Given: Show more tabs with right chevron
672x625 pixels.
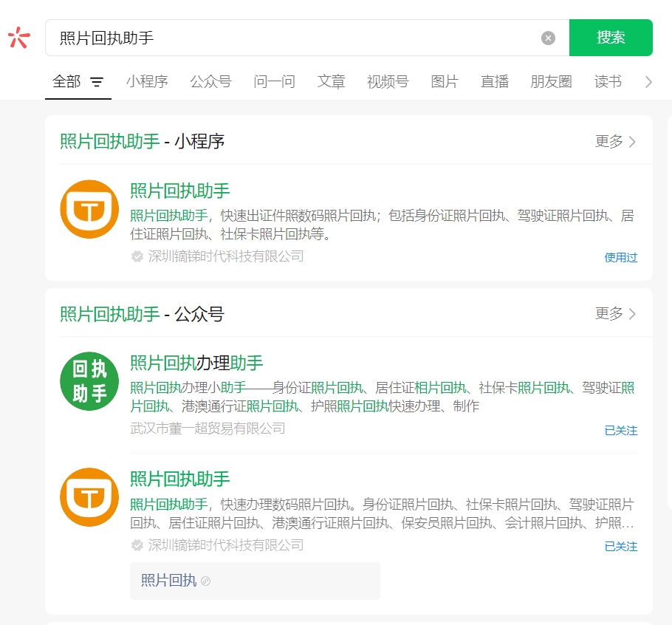Looking at the screenshot, I should click(x=648, y=81).
